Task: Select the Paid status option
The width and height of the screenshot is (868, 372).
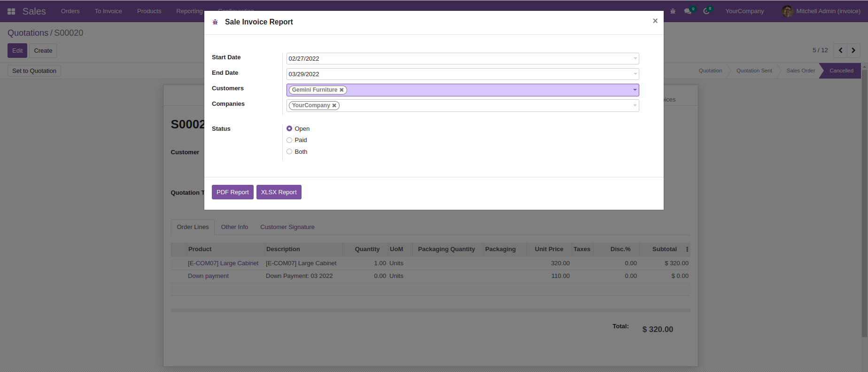Action: coord(289,140)
